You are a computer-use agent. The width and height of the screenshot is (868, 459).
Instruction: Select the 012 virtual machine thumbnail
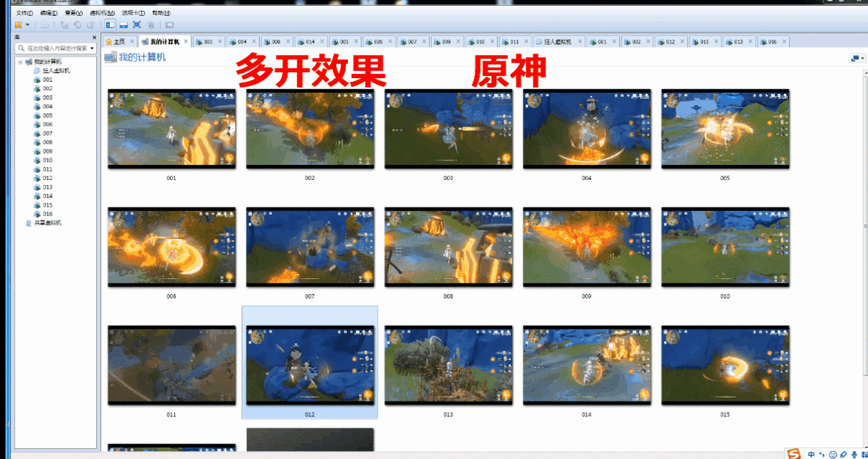tap(310, 365)
